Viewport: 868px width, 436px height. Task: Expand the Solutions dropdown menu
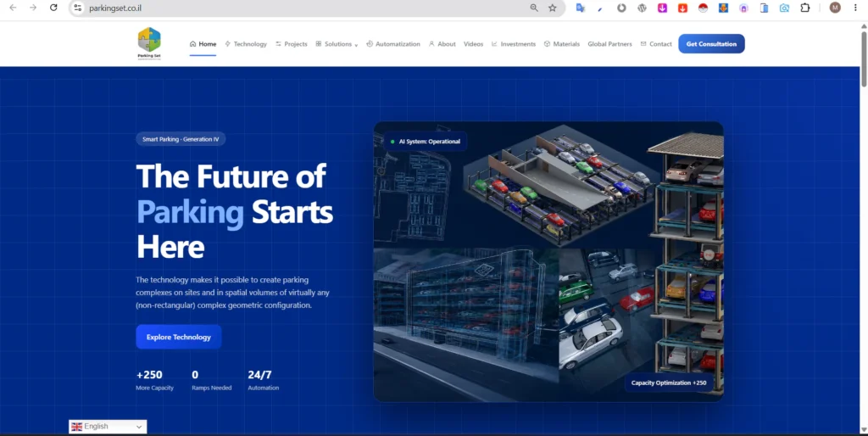click(x=337, y=44)
